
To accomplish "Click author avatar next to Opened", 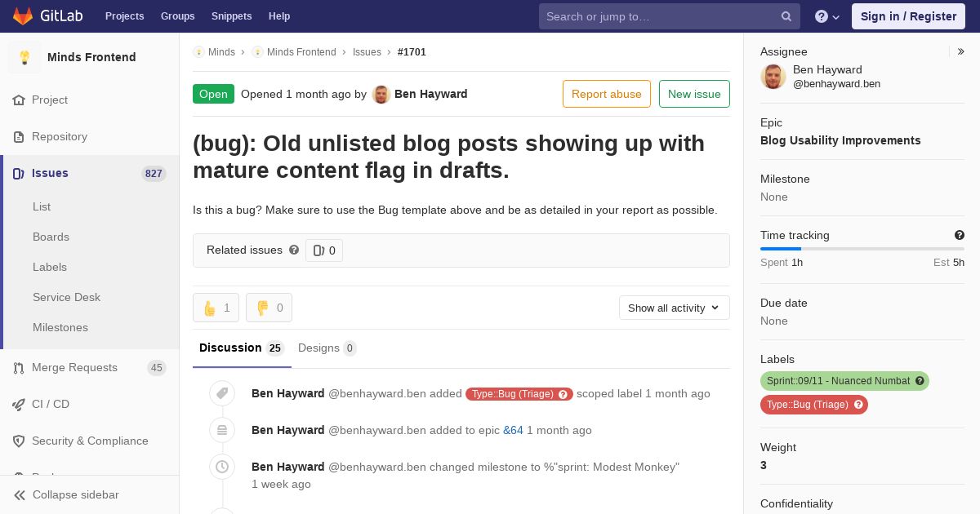I will 381,94.
